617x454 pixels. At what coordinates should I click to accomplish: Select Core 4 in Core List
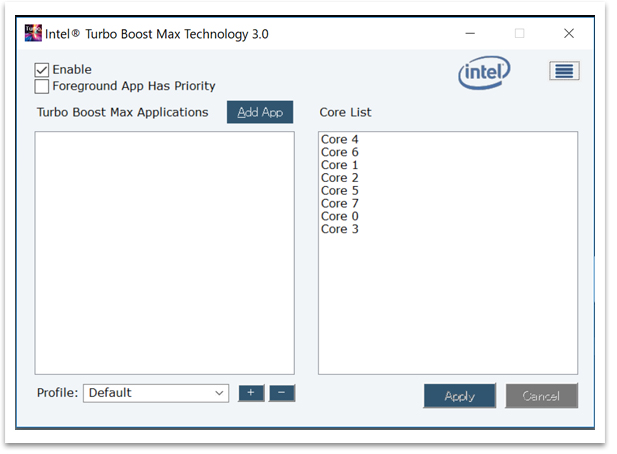340,139
